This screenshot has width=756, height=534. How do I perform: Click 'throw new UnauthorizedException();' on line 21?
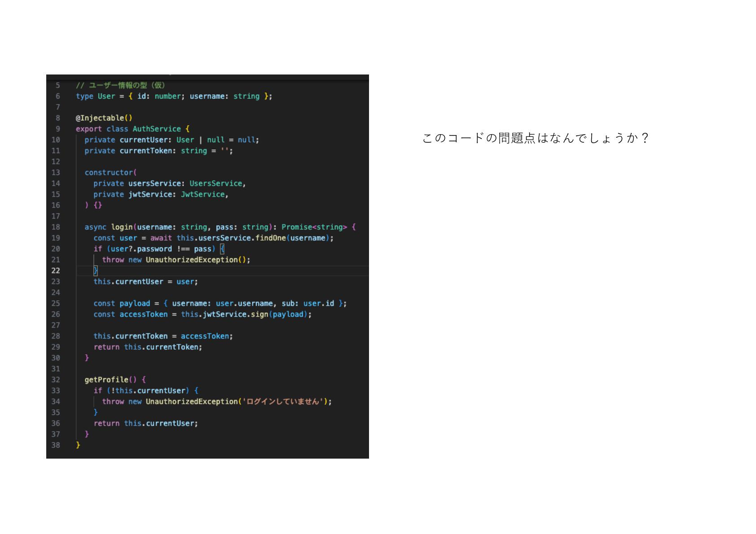176,260
